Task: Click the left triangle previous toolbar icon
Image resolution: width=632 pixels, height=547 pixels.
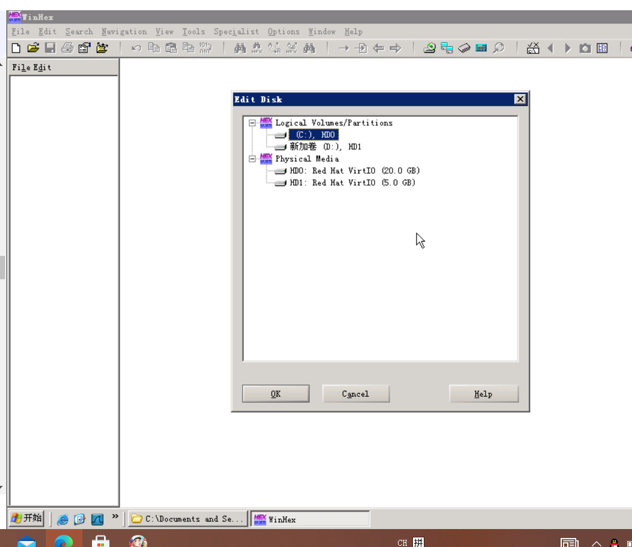Action: (550, 48)
